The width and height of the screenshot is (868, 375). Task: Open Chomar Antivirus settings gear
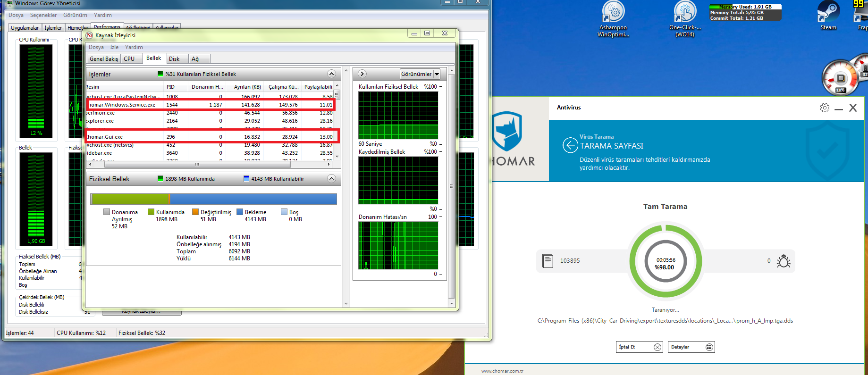[x=825, y=108]
